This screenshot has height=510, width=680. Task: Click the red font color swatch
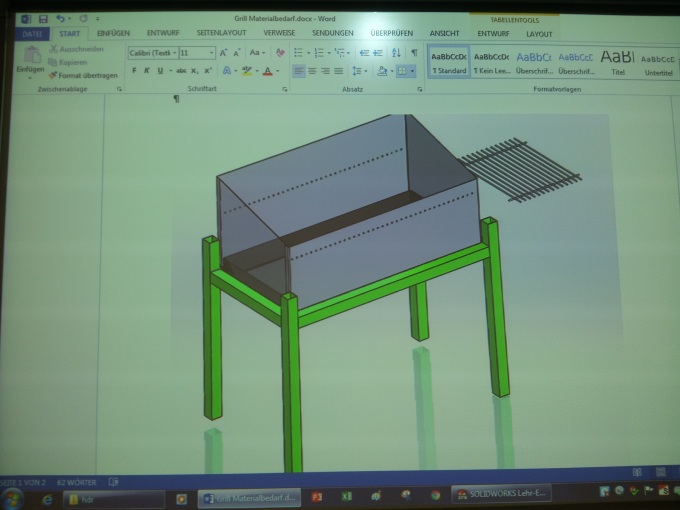(268, 72)
